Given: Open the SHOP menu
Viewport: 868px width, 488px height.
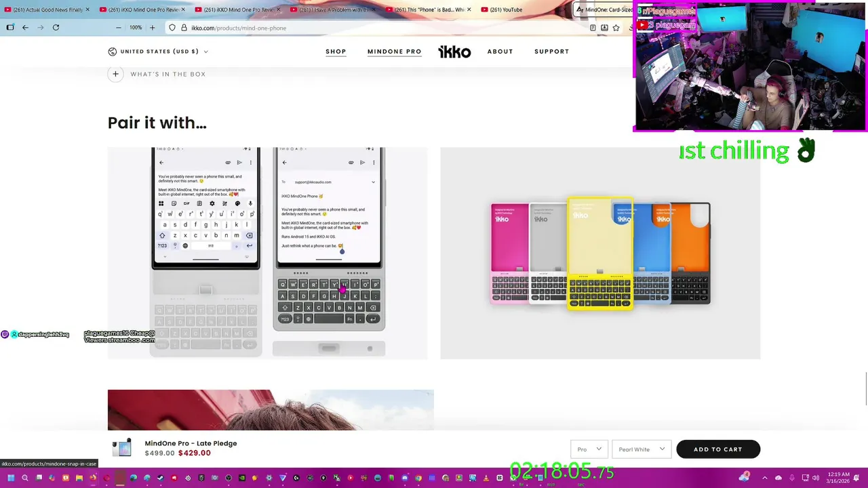Looking at the screenshot, I should 336,52.
